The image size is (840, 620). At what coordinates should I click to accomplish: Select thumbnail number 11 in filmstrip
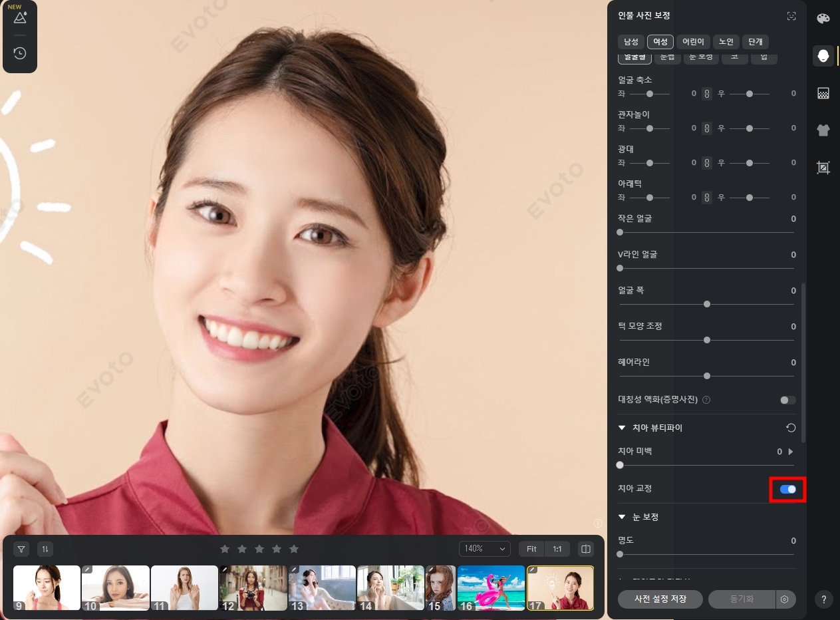[184, 588]
